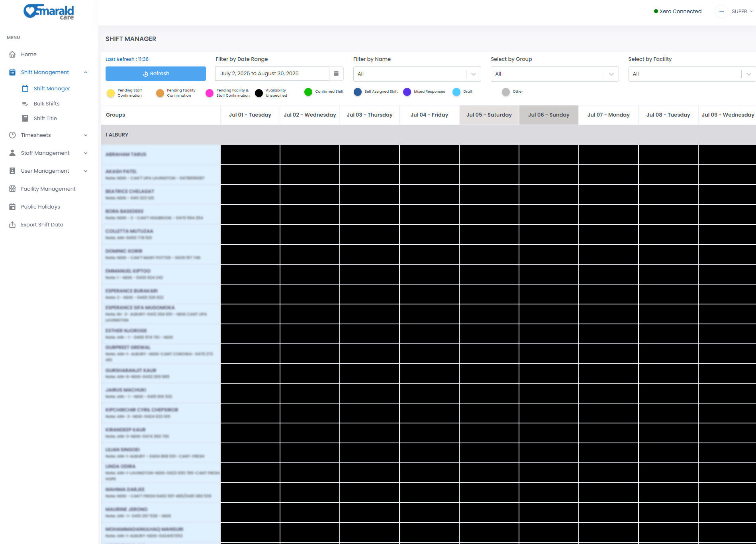This screenshot has width=756, height=544.
Task: Click the date range input field
Action: 272,74
